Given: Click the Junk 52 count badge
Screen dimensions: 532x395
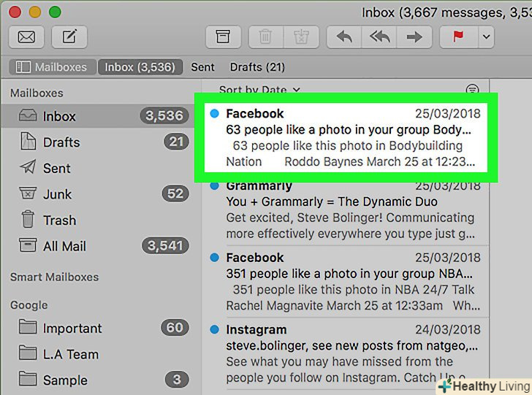Looking at the screenshot, I should pos(175,193).
